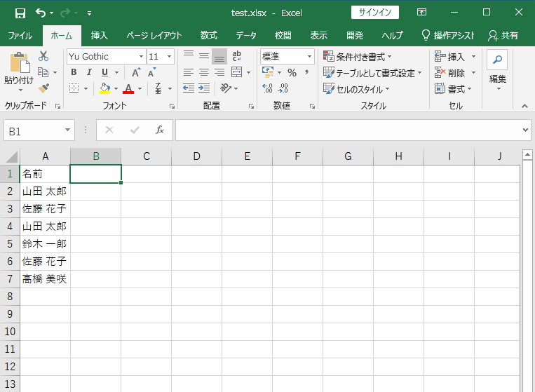Image resolution: width=535 pixels, height=392 pixels.
Task: Apply cell borders icon
Action: click(x=74, y=88)
